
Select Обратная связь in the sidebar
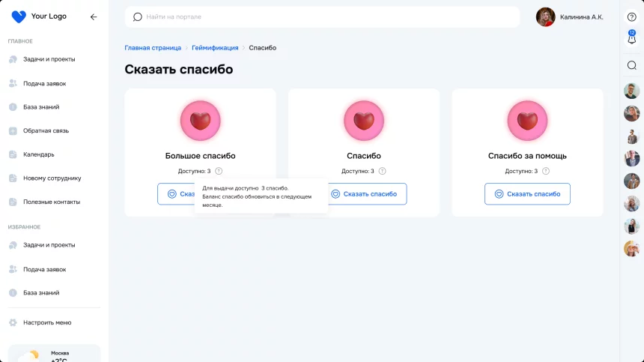click(x=46, y=130)
